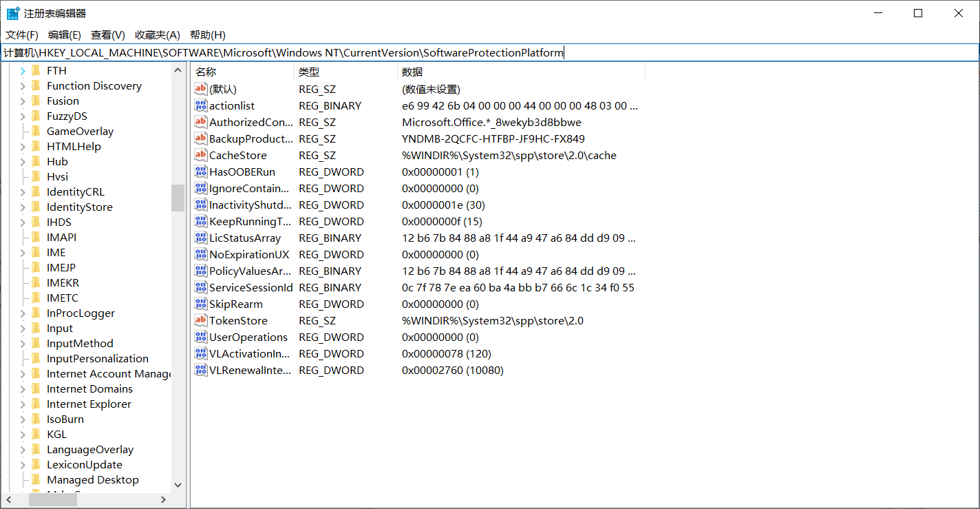Viewport: 980px width, 509px height.
Task: Select the Microsoft.Office.*_8wekyb3d8bbwe data cell
Action: click(491, 122)
